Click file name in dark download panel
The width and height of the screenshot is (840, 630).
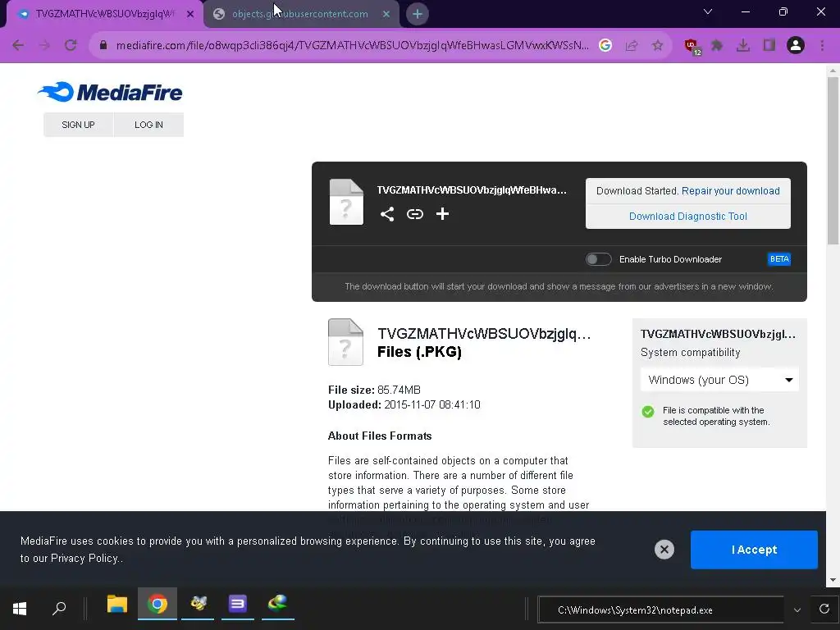pyautogui.click(x=472, y=190)
